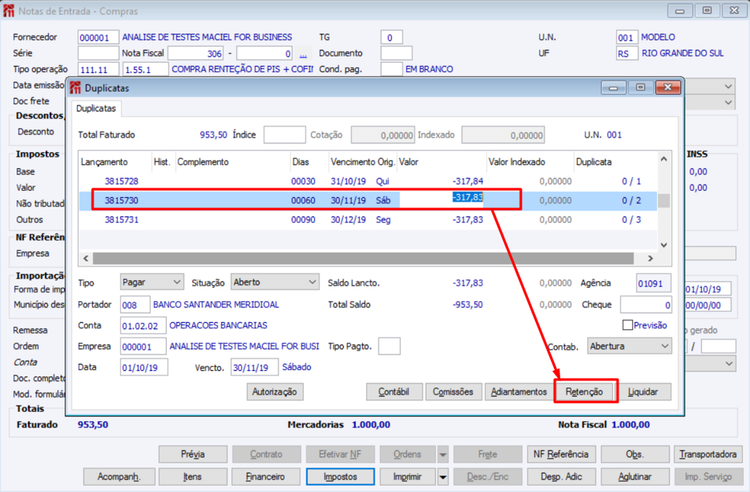Open the arrow next to Ordens button

443,454
